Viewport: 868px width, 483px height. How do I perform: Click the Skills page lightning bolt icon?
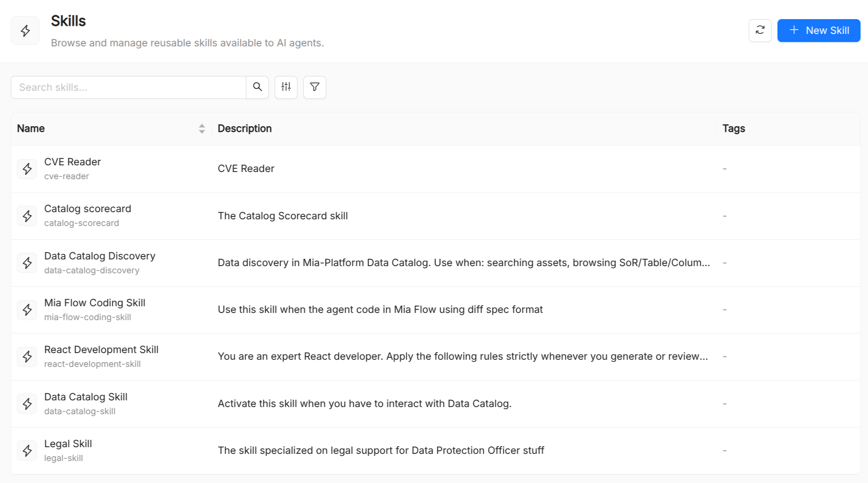click(25, 31)
